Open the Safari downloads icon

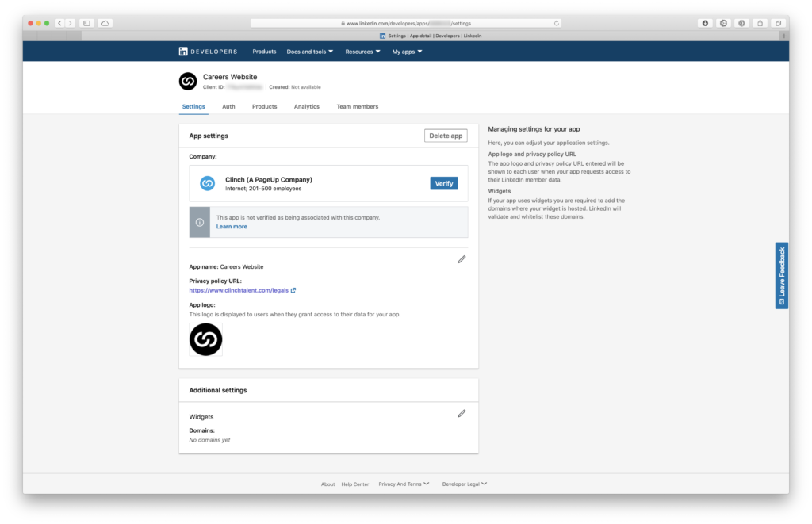705,23
